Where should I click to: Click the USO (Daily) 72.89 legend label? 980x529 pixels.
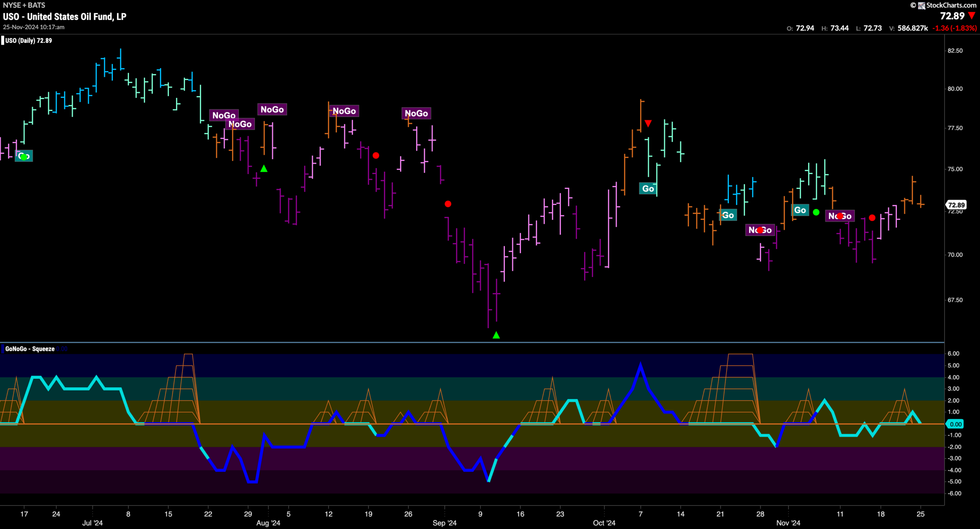tap(29, 41)
